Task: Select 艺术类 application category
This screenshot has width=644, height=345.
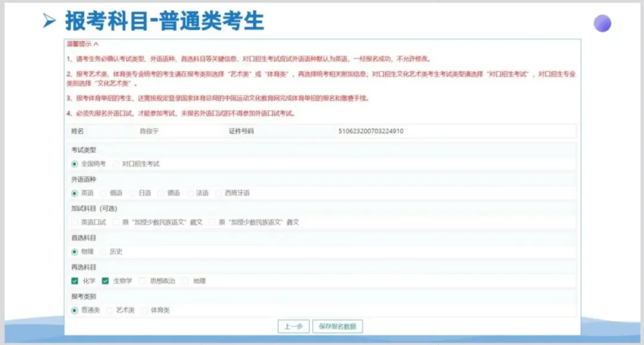Action: [x=110, y=310]
